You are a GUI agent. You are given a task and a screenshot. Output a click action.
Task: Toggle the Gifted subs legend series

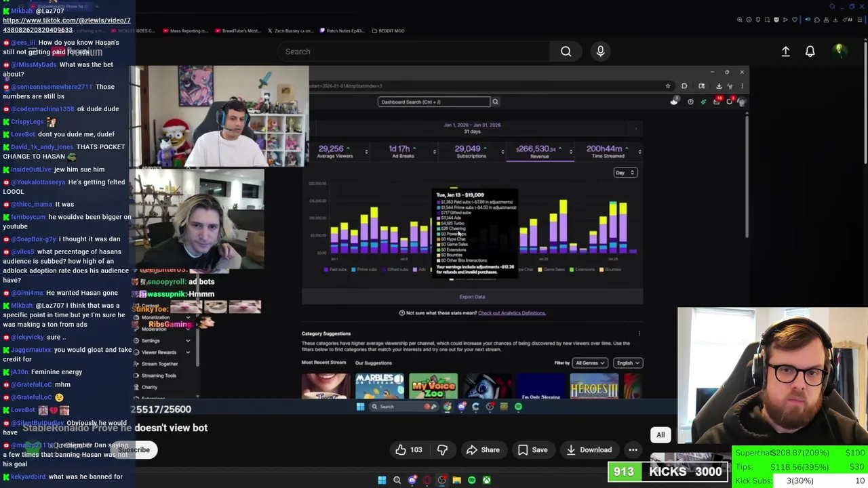394,270
